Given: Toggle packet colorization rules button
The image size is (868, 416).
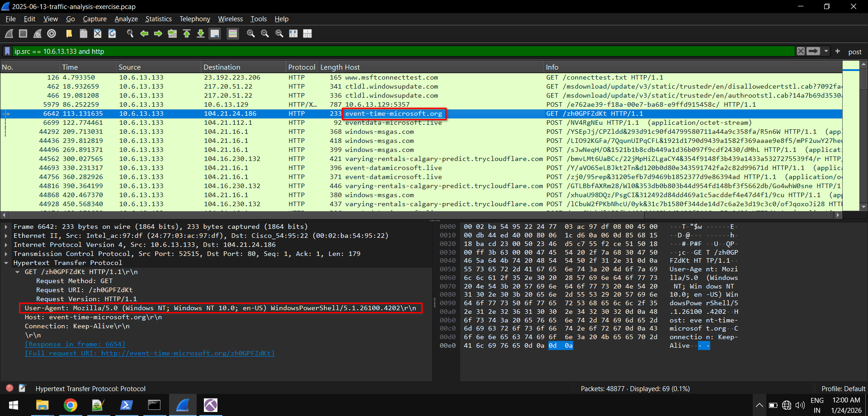Looking at the screenshot, I should [233, 33].
